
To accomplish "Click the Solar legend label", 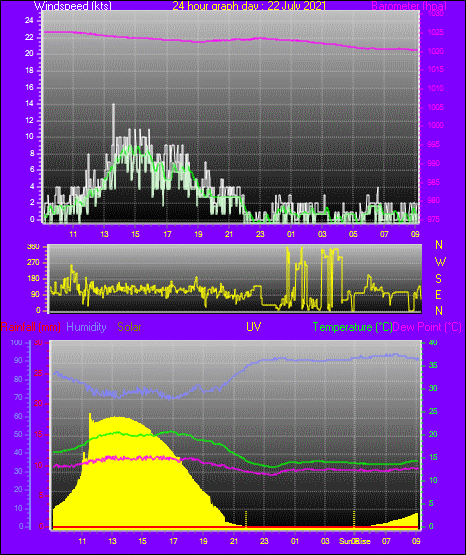I will pyautogui.click(x=130, y=327).
